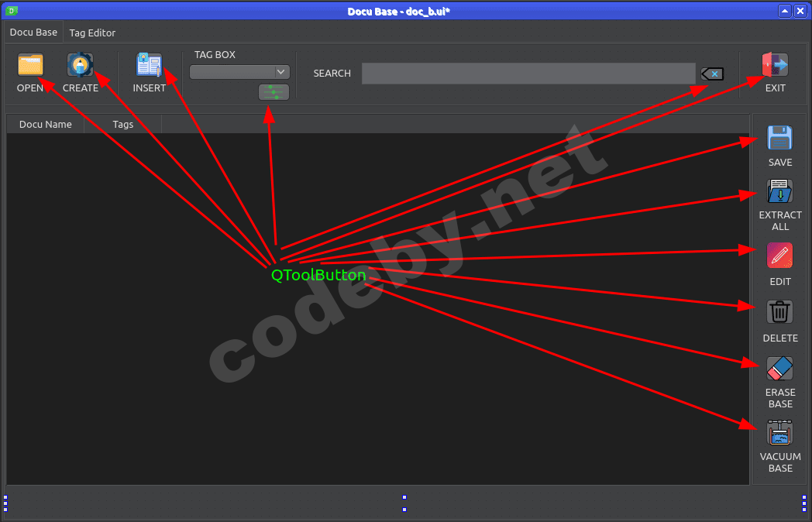Click the OPEN folder icon
Image resolution: width=812 pixels, height=522 pixels.
point(30,65)
